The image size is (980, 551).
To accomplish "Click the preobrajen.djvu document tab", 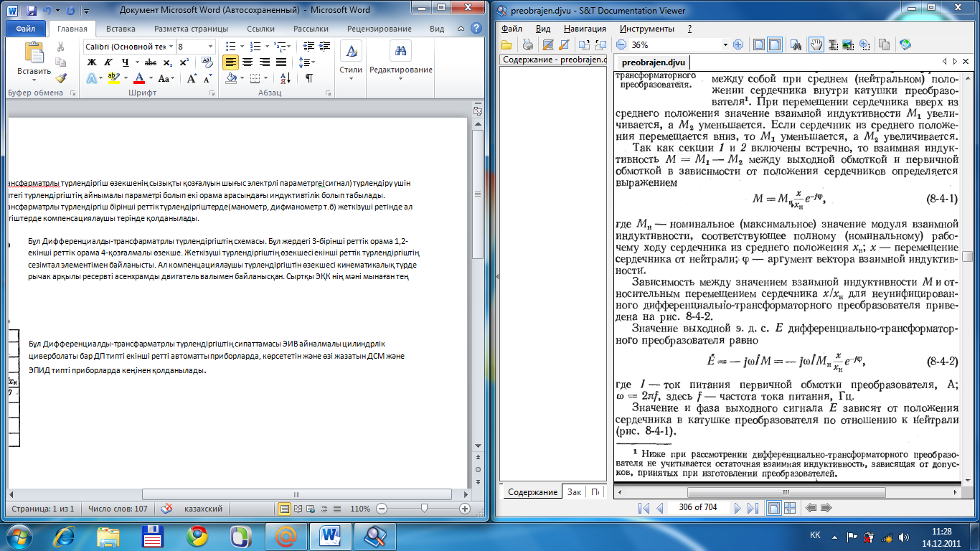I will pyautogui.click(x=653, y=62).
